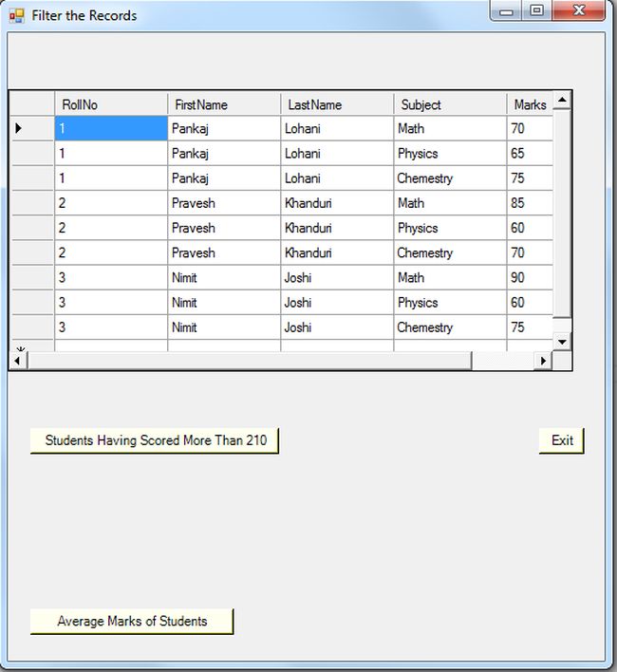The width and height of the screenshot is (617, 672).
Task: Click the new-row asterisk row header
Action: (32, 345)
